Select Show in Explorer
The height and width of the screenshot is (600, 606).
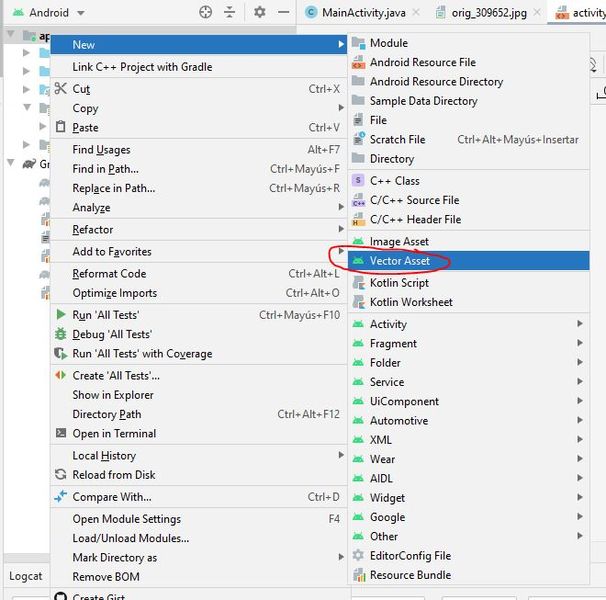tap(199, 395)
